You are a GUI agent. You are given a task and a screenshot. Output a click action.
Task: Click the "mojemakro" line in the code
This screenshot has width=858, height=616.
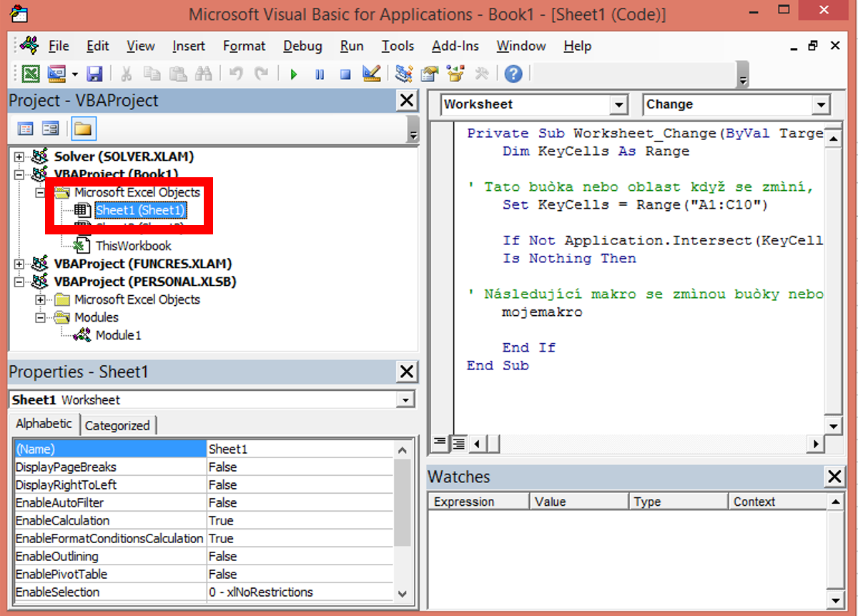542,312
